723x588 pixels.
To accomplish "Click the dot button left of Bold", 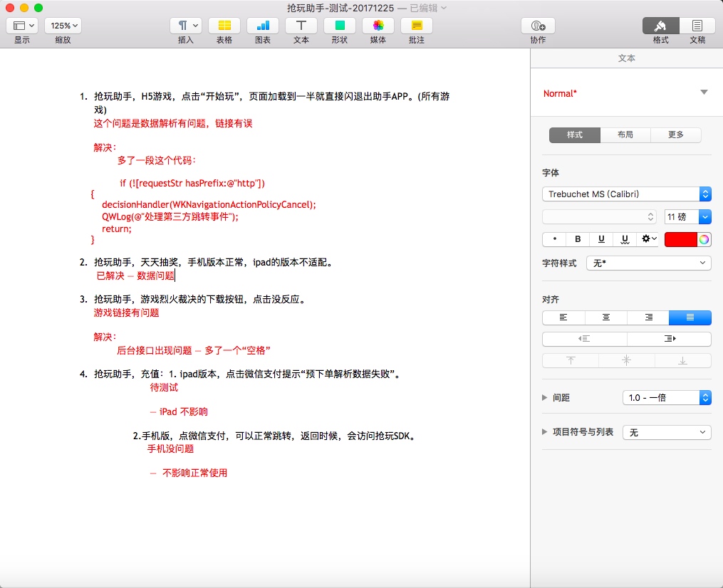I will click(x=555, y=238).
